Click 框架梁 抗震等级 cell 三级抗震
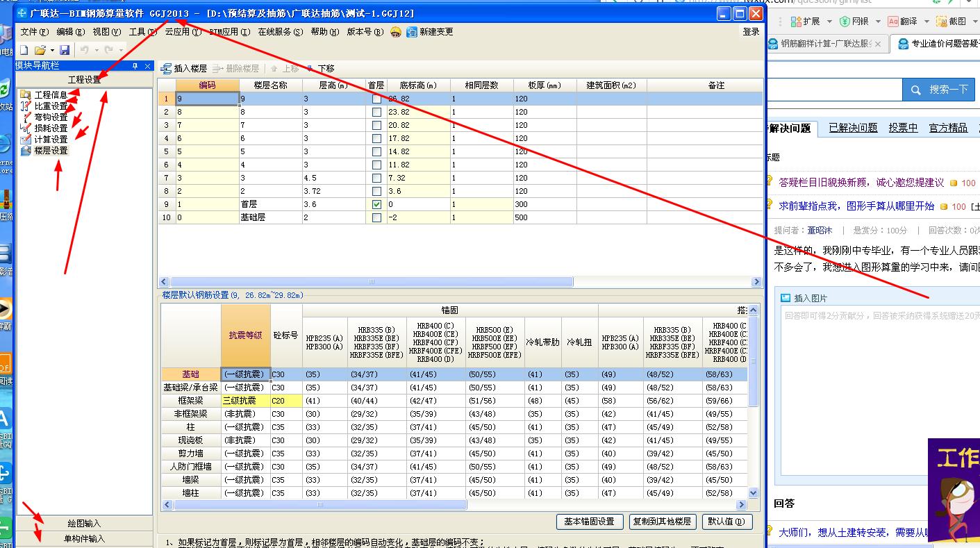The image size is (980, 548). pos(246,401)
